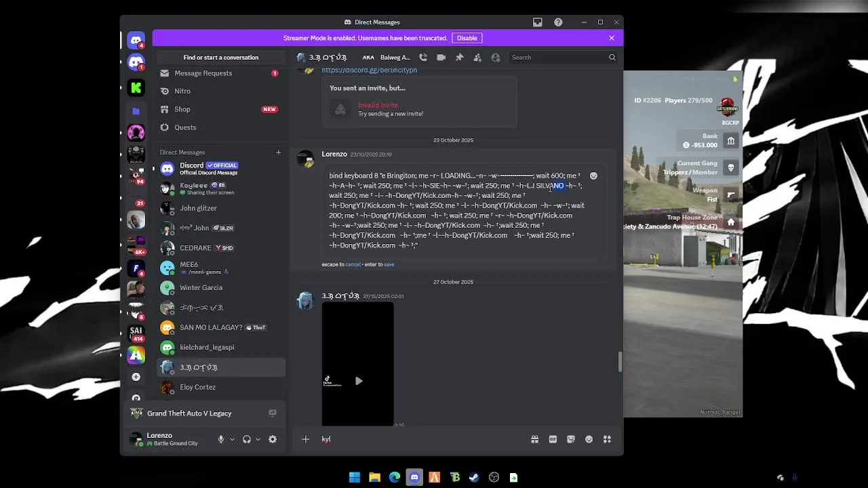Open Microsoft Edge from taskbar
Screen dimensions: 868x488
(395, 477)
